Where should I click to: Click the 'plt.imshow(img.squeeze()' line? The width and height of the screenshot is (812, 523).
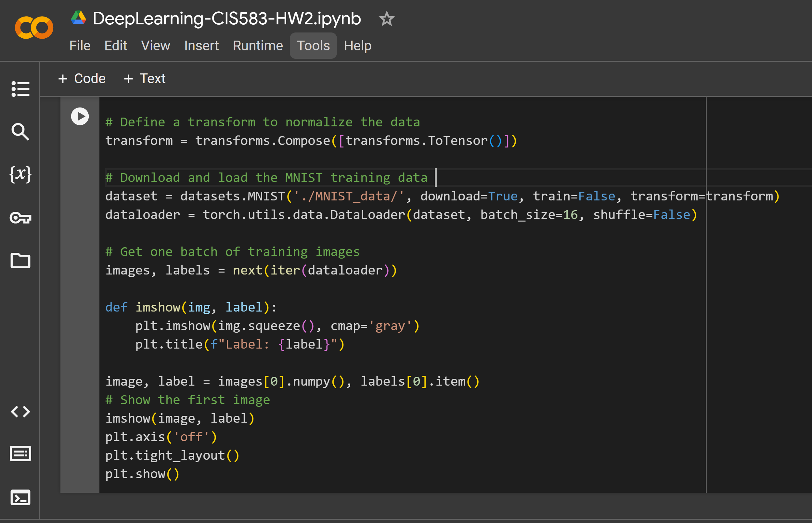click(x=277, y=326)
